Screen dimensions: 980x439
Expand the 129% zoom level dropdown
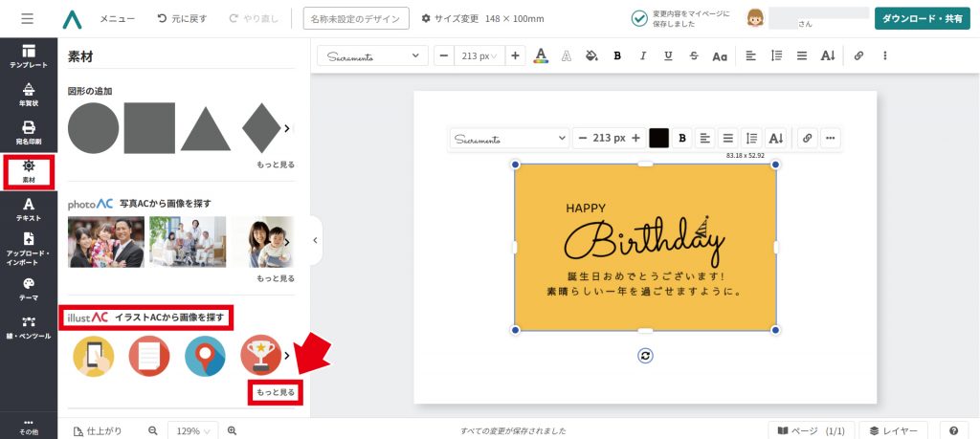point(192,431)
